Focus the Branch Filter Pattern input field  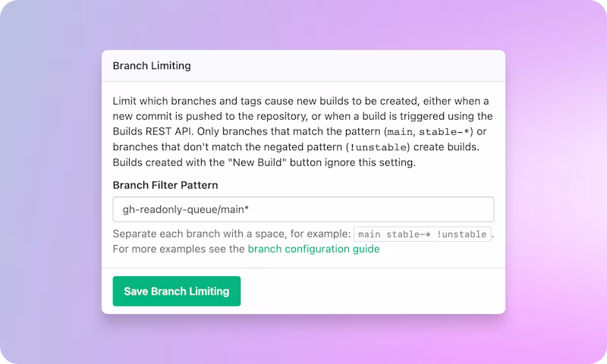point(303,209)
